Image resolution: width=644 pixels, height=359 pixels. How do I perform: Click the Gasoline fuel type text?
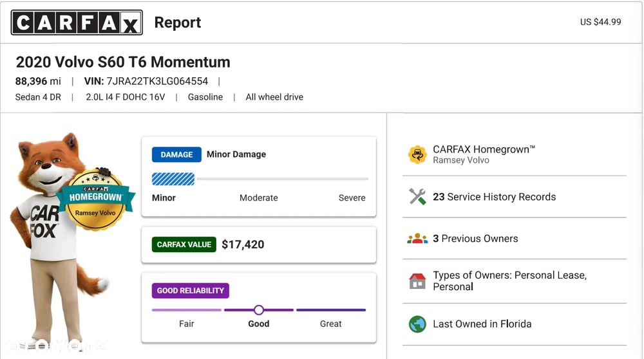(205, 97)
